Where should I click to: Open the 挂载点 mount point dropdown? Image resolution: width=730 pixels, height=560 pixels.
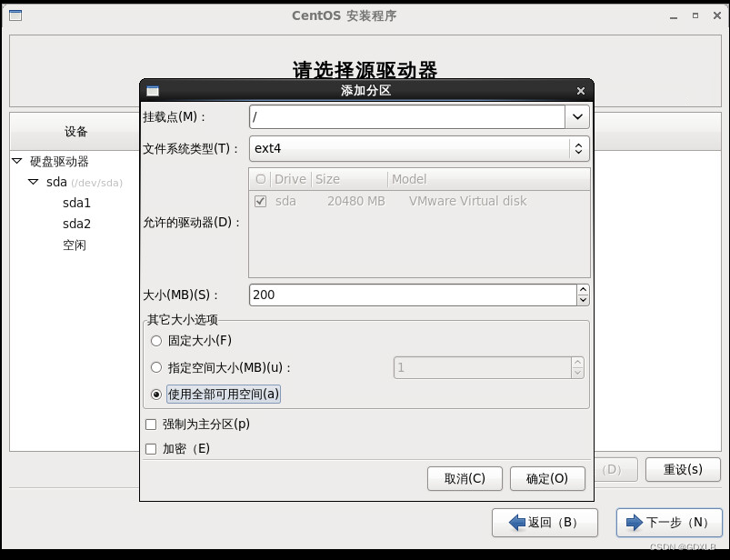579,116
